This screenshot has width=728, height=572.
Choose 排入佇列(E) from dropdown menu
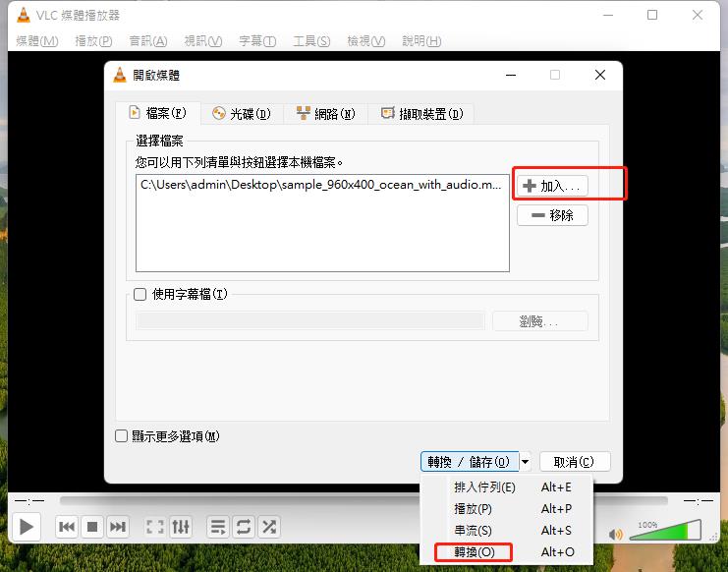click(x=507, y=487)
